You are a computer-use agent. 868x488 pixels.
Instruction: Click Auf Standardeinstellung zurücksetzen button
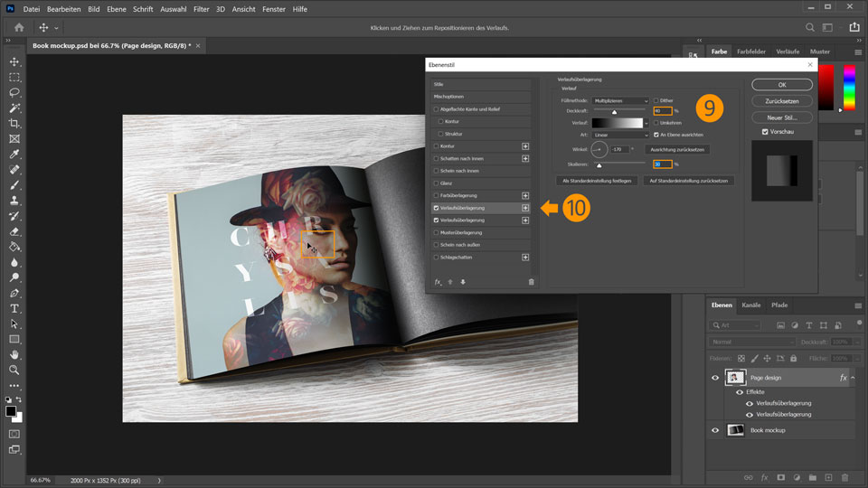coord(689,181)
